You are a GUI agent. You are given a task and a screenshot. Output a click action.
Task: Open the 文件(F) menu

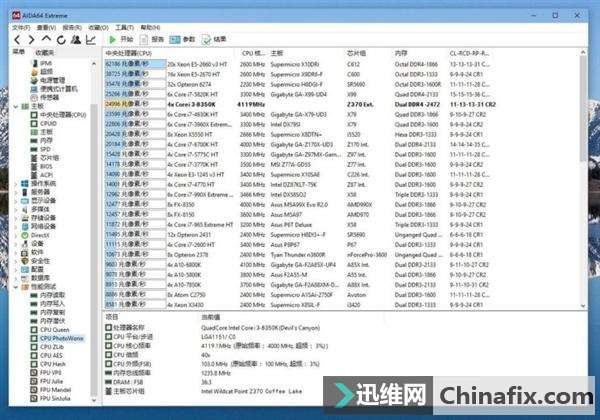coord(21,28)
